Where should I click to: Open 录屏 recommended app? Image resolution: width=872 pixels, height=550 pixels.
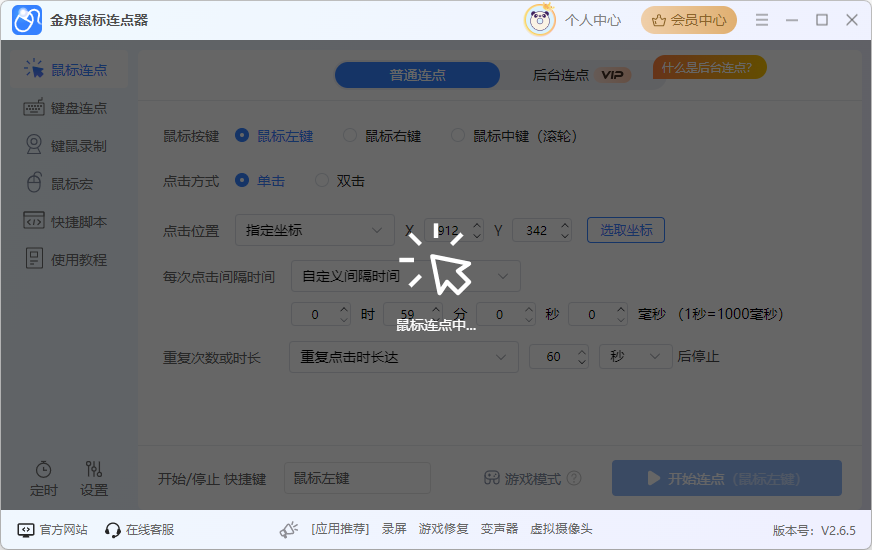(394, 529)
